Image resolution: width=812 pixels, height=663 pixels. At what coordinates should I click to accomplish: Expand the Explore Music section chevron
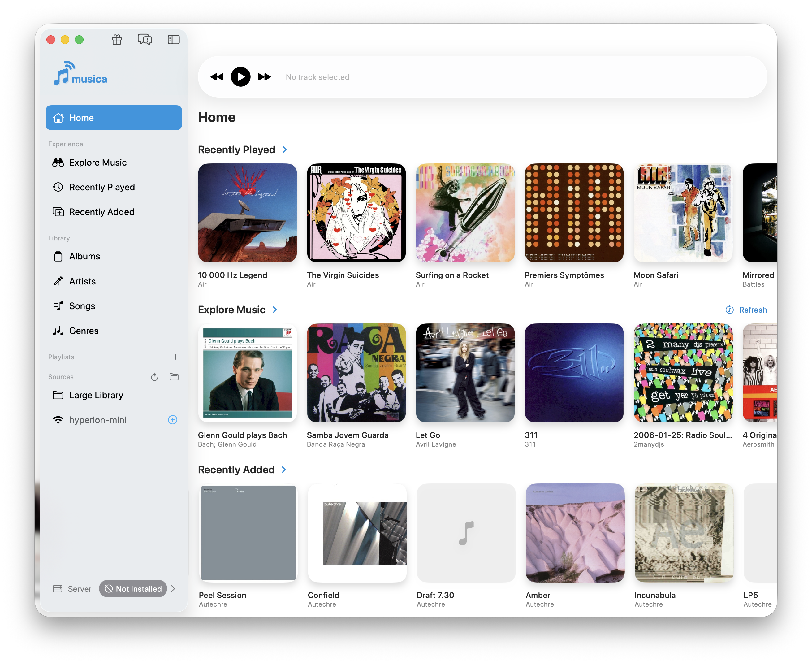(x=275, y=310)
